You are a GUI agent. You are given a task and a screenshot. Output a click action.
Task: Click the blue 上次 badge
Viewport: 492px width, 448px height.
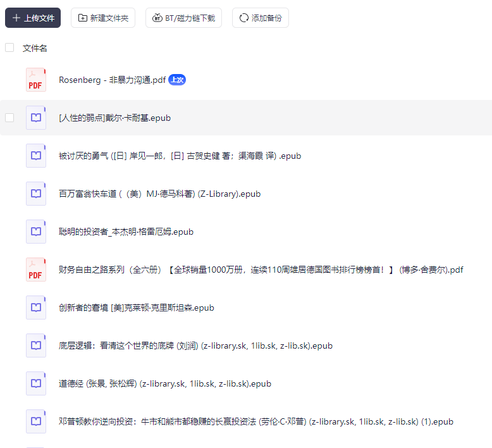[177, 80]
